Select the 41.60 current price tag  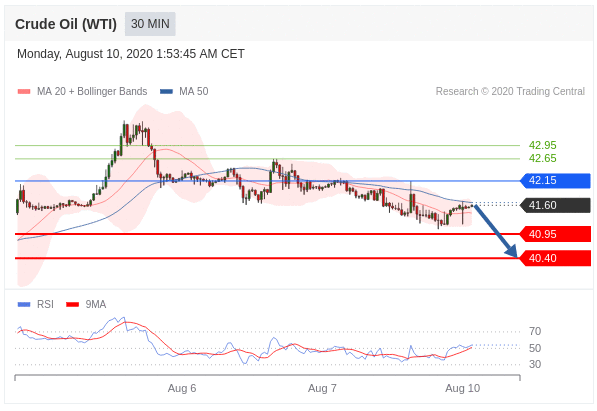(x=555, y=205)
